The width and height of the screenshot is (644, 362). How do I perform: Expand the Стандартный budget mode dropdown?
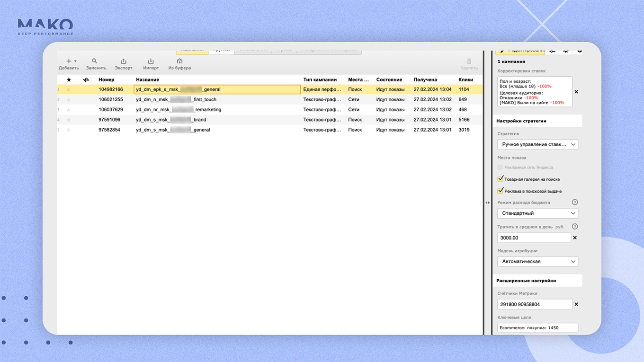point(537,213)
